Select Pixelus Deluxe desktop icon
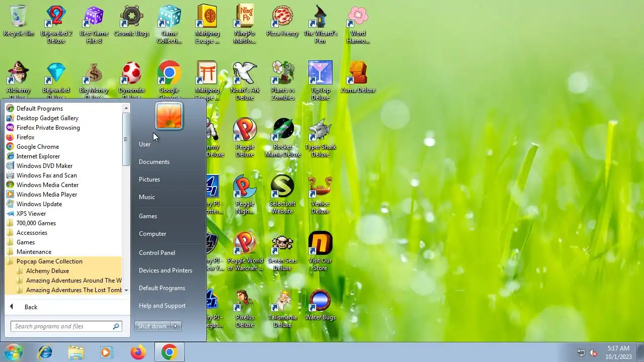Viewport: 644px width, 362px height. pos(245,308)
